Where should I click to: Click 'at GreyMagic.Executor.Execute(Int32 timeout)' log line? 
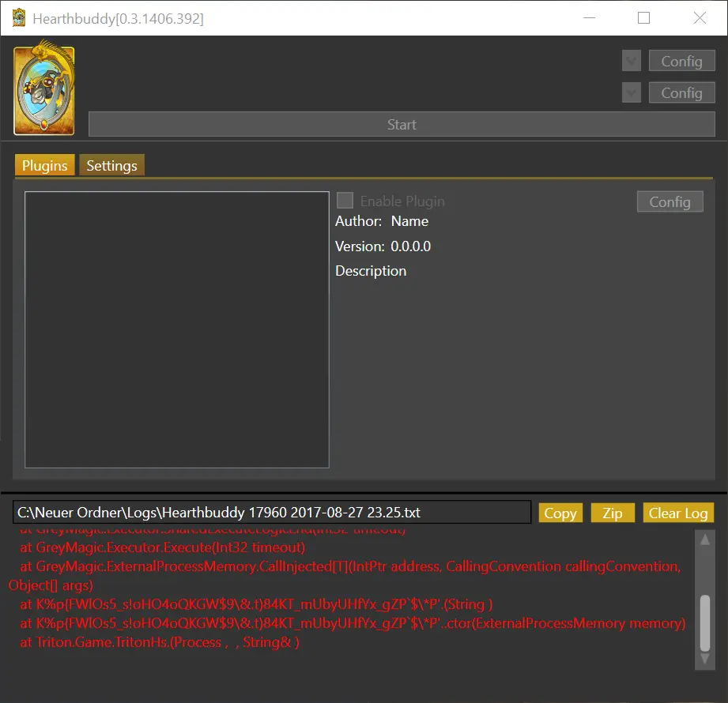pyautogui.click(x=163, y=547)
